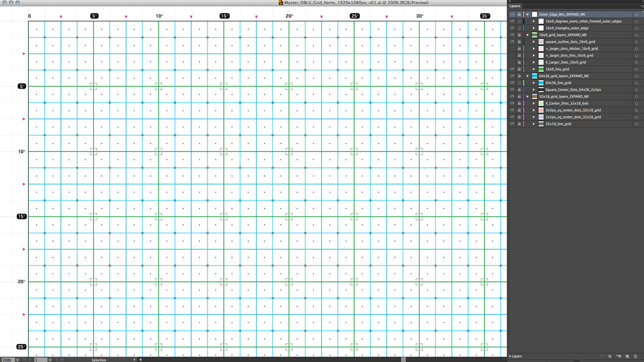Expand 16x9_degrees_every_other_framed_outer_edges sublayer
Image resolution: width=644 pixels, height=362 pixels.
click(x=534, y=21)
